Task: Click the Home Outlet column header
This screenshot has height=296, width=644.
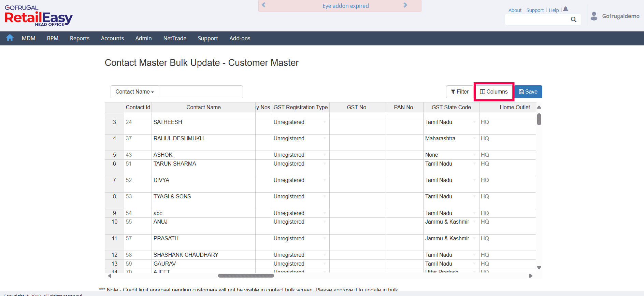Action: [507, 107]
